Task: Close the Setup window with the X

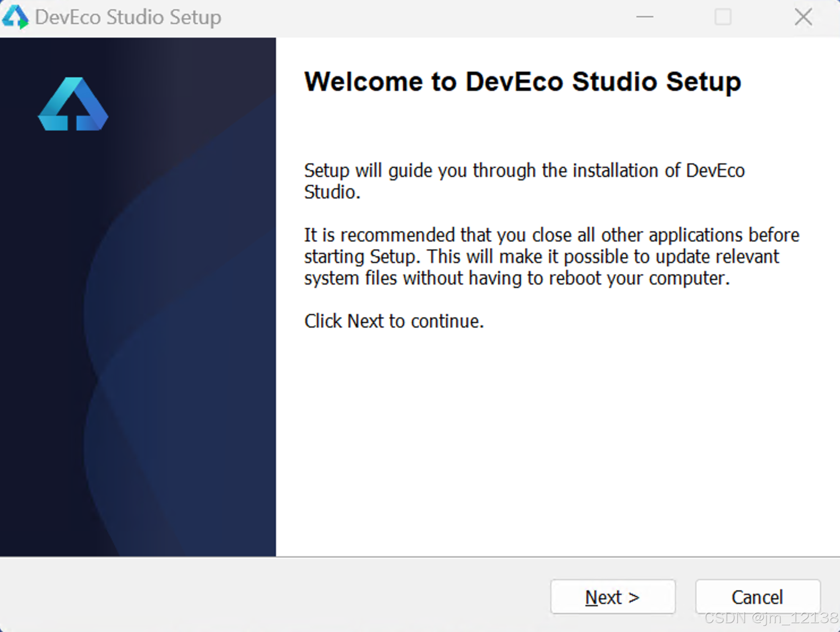Action: pos(803,17)
